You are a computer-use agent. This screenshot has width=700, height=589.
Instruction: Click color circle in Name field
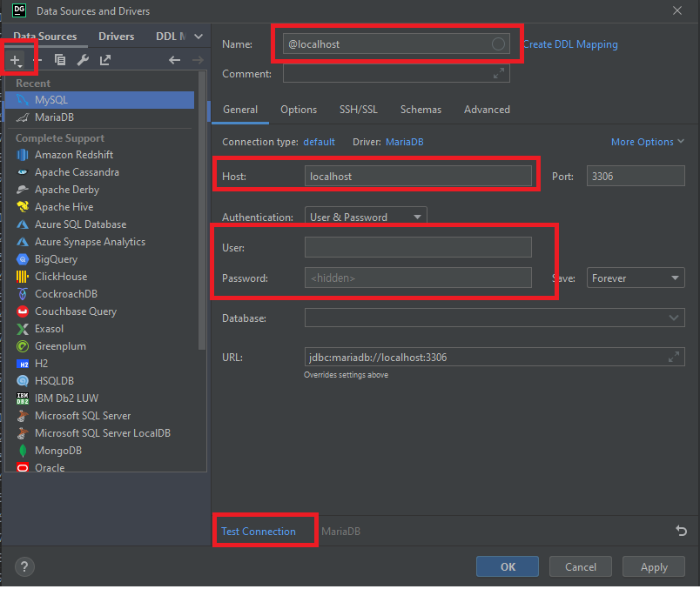(498, 44)
